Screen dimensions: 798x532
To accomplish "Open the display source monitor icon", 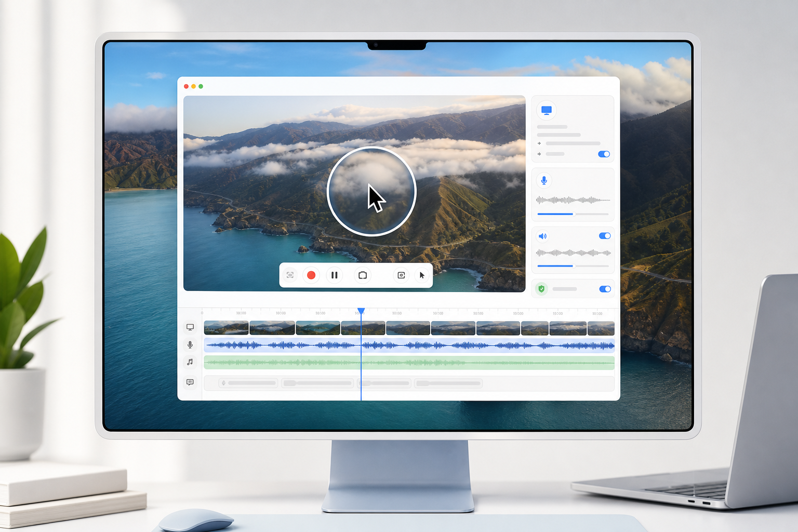I will 546,110.
